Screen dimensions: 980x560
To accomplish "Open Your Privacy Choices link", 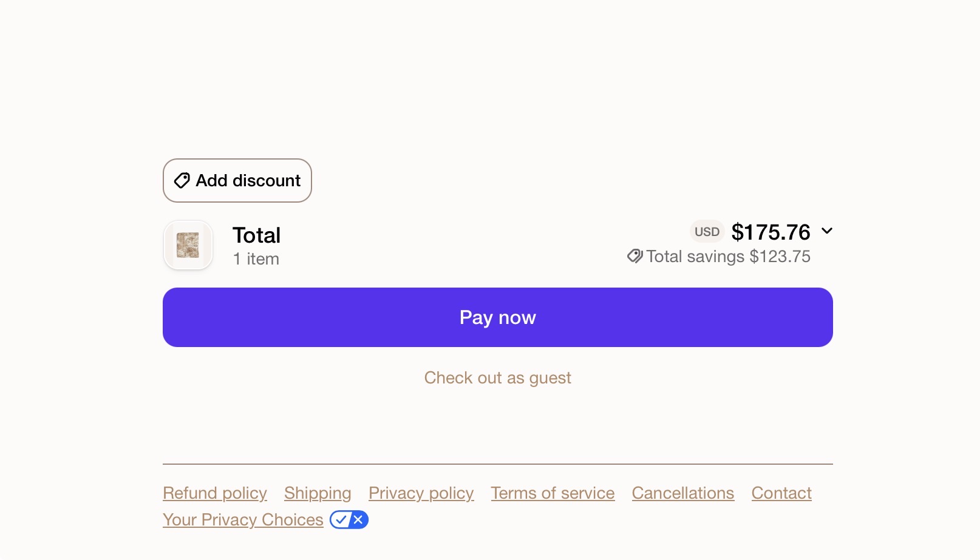I will coord(243,520).
